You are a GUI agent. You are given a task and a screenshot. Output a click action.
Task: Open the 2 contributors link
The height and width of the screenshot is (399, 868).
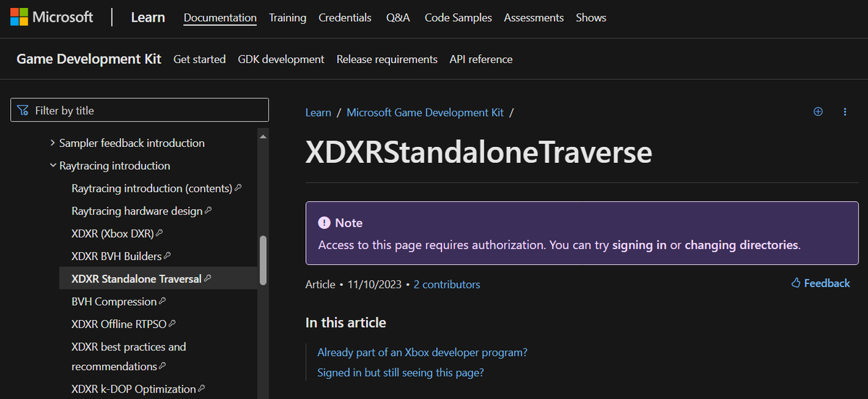(447, 285)
